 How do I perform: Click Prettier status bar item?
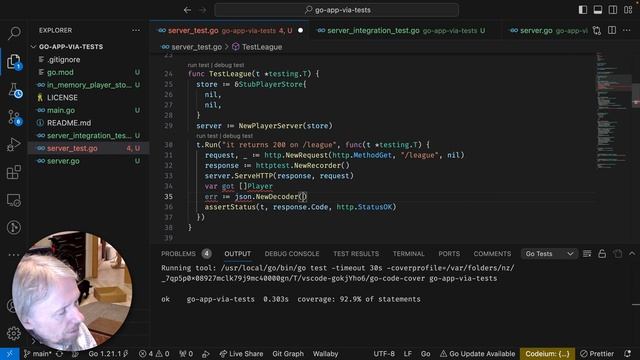coord(597,354)
